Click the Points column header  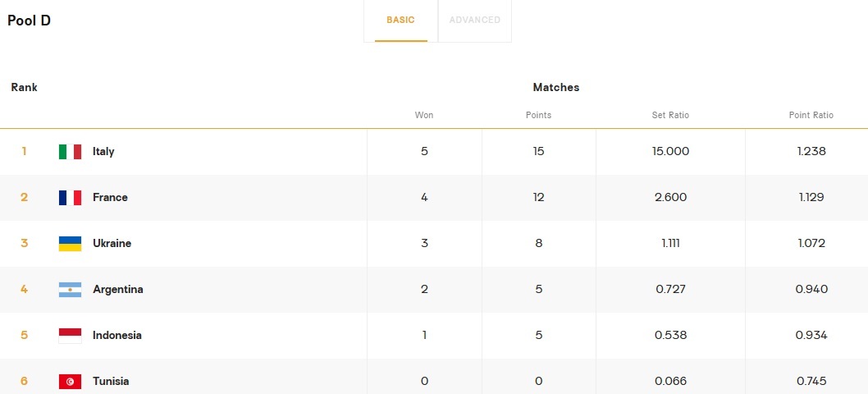tap(538, 116)
